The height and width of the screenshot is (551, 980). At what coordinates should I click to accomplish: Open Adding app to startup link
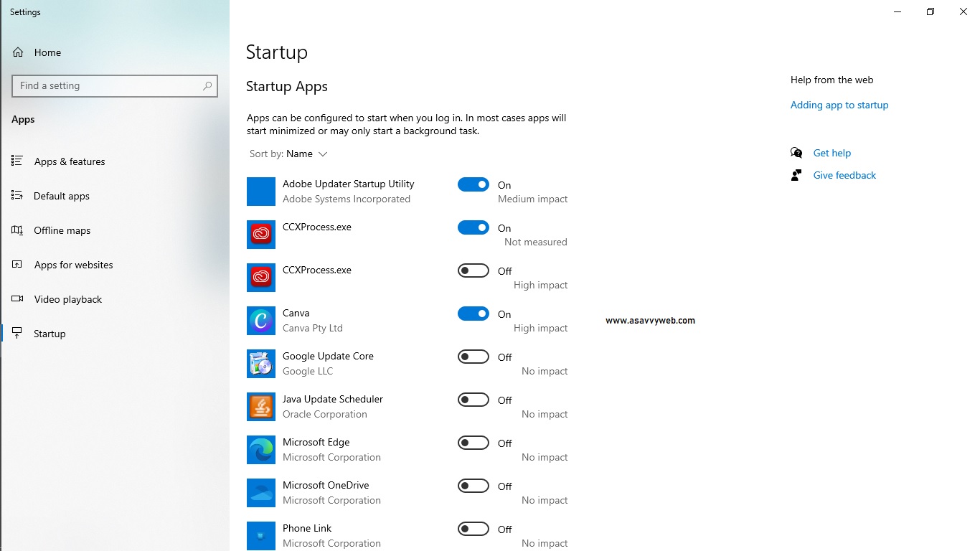[x=839, y=105]
